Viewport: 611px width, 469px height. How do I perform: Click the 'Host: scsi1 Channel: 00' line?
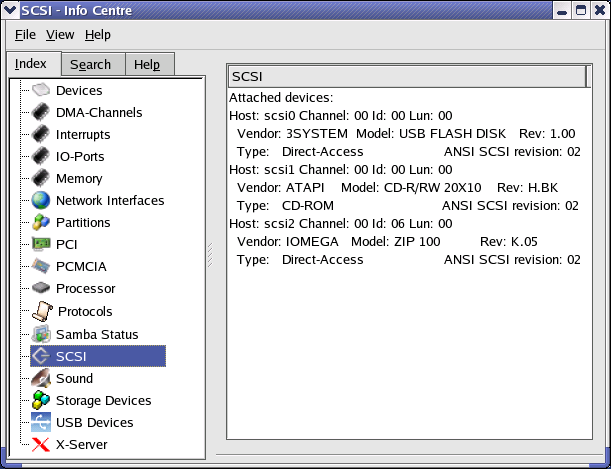coord(341,169)
